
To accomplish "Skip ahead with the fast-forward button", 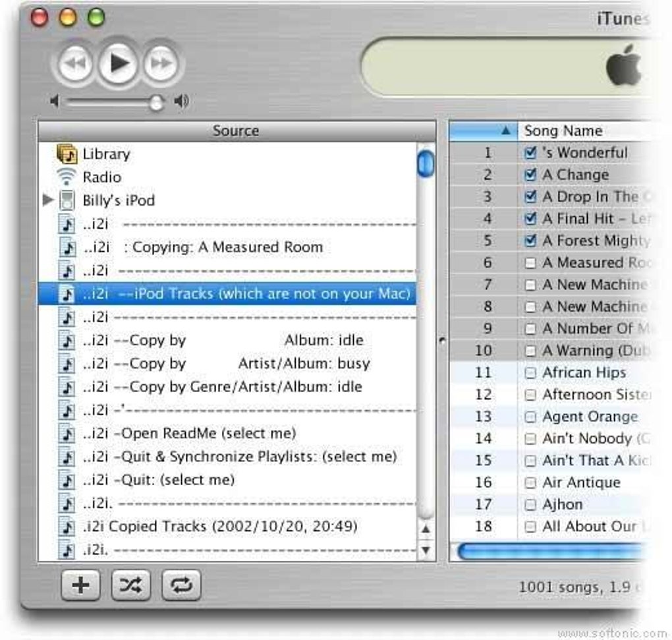I will point(161,63).
